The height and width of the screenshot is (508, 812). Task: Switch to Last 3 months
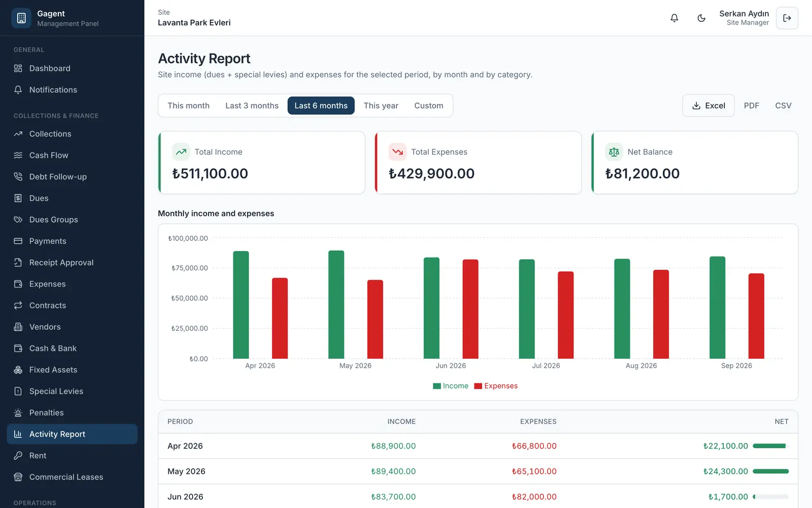coord(252,106)
